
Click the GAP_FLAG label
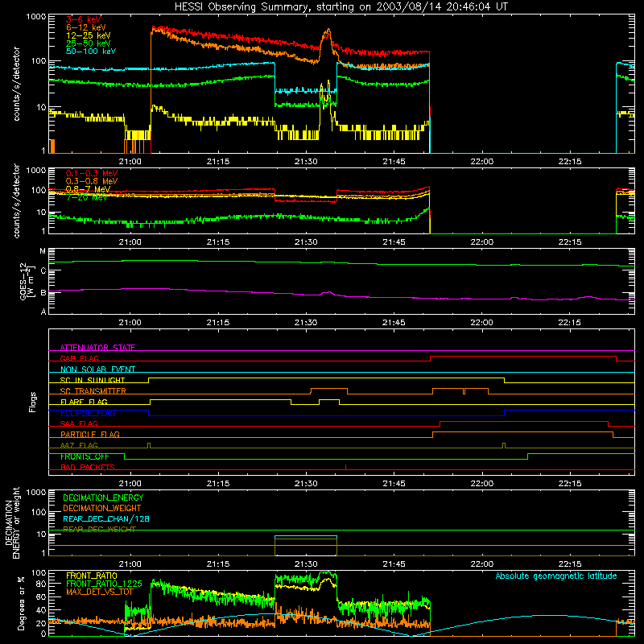[x=79, y=358]
